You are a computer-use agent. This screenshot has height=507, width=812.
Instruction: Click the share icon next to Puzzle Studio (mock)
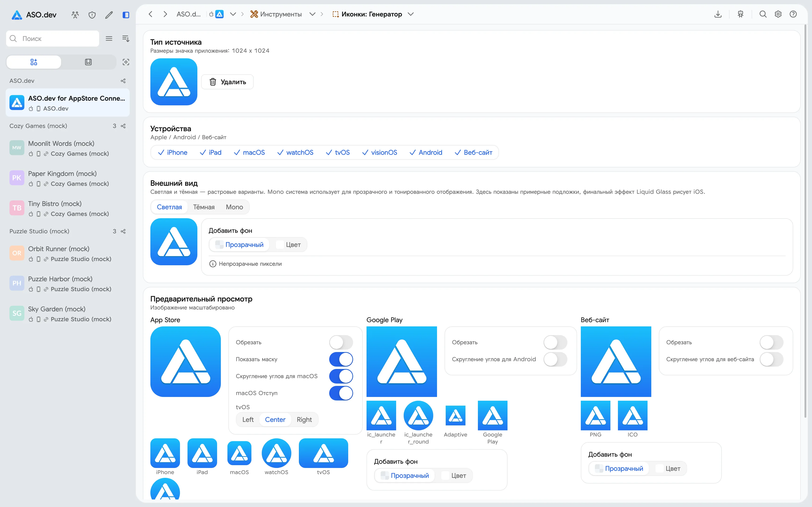pos(123,231)
